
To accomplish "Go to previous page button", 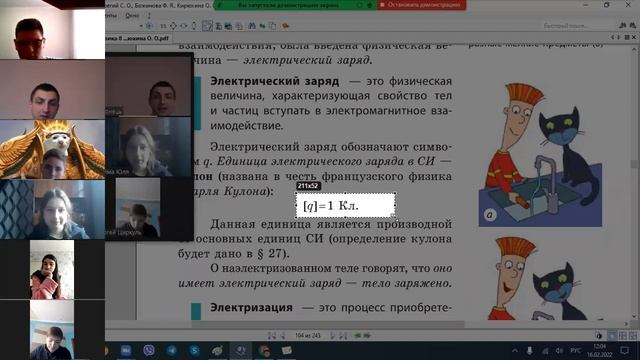I will coord(282,336).
